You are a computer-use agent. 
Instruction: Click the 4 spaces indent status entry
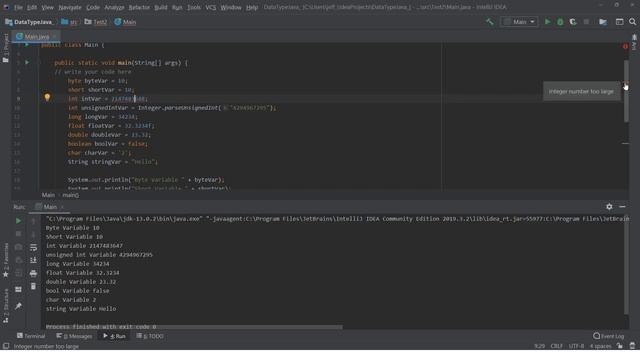[600, 346]
